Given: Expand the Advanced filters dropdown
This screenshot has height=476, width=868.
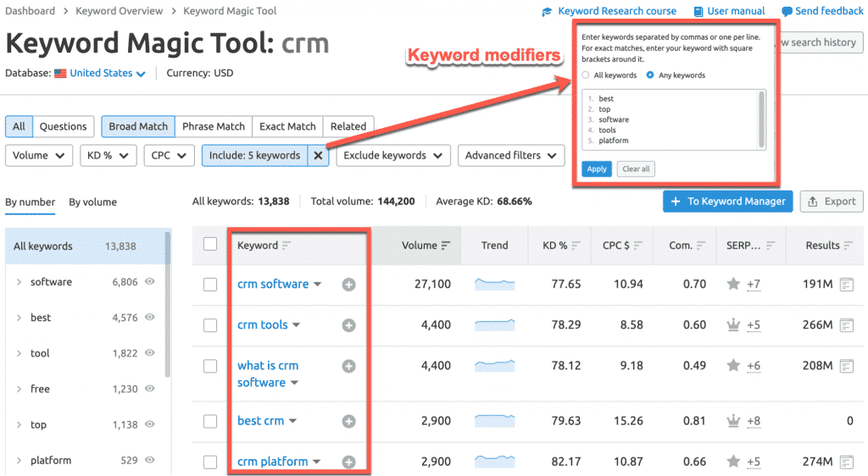Looking at the screenshot, I should pyautogui.click(x=511, y=156).
